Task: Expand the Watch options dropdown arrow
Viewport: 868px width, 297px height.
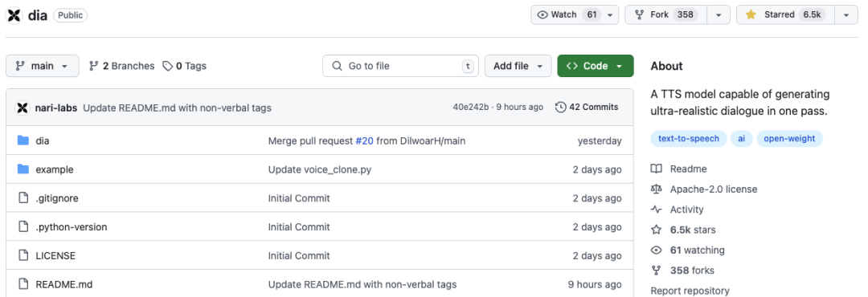Action: pyautogui.click(x=610, y=15)
